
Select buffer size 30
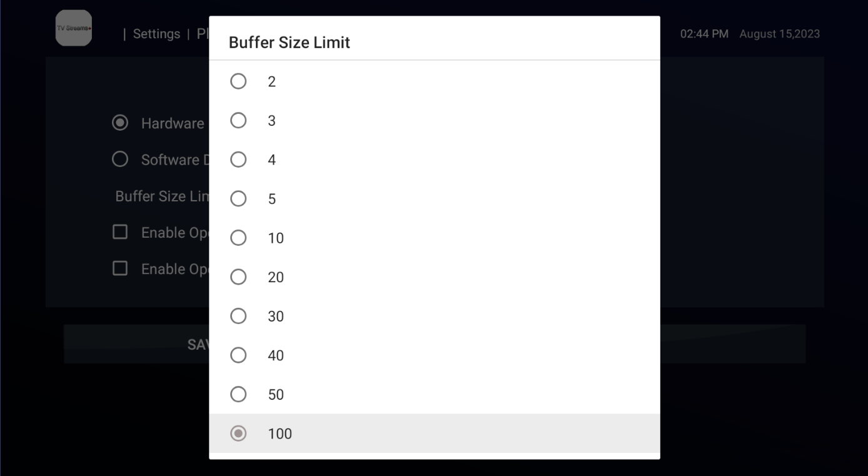tap(434, 316)
